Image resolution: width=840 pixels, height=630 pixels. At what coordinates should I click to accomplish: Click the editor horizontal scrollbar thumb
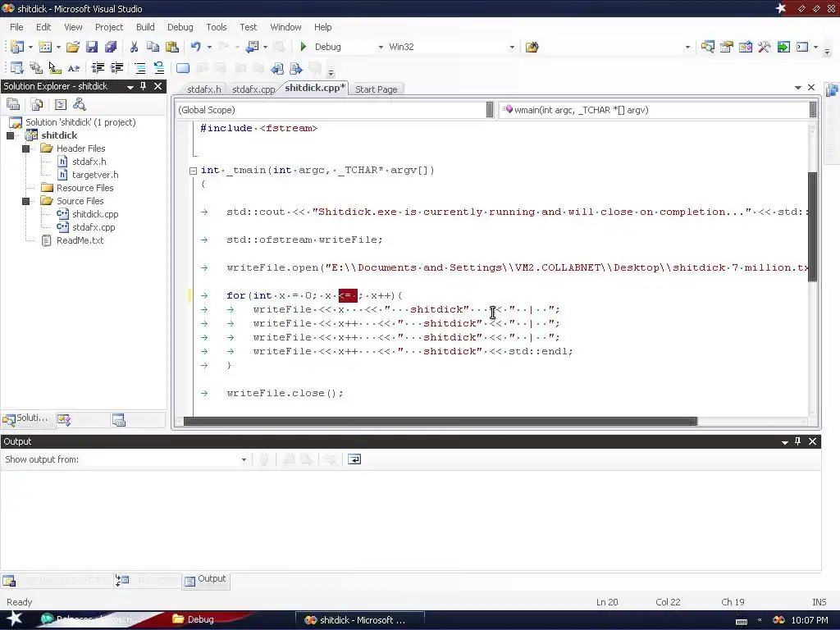[x=440, y=422]
